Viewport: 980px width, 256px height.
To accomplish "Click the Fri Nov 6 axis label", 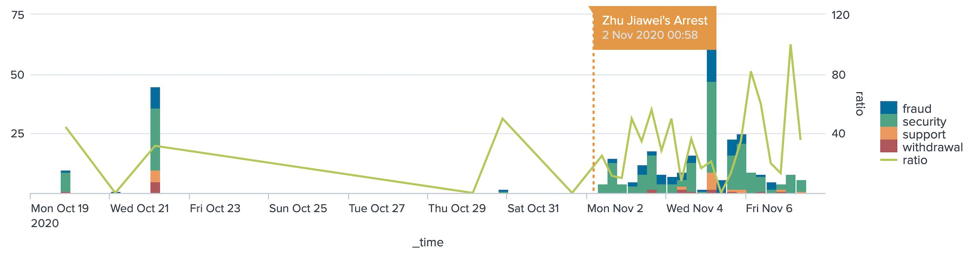I will [x=769, y=208].
